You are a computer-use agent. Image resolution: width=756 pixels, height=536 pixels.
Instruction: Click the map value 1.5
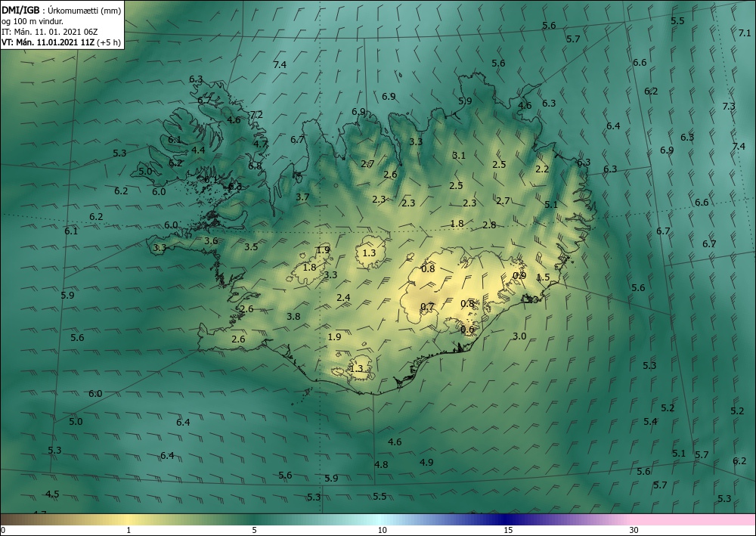click(x=543, y=277)
